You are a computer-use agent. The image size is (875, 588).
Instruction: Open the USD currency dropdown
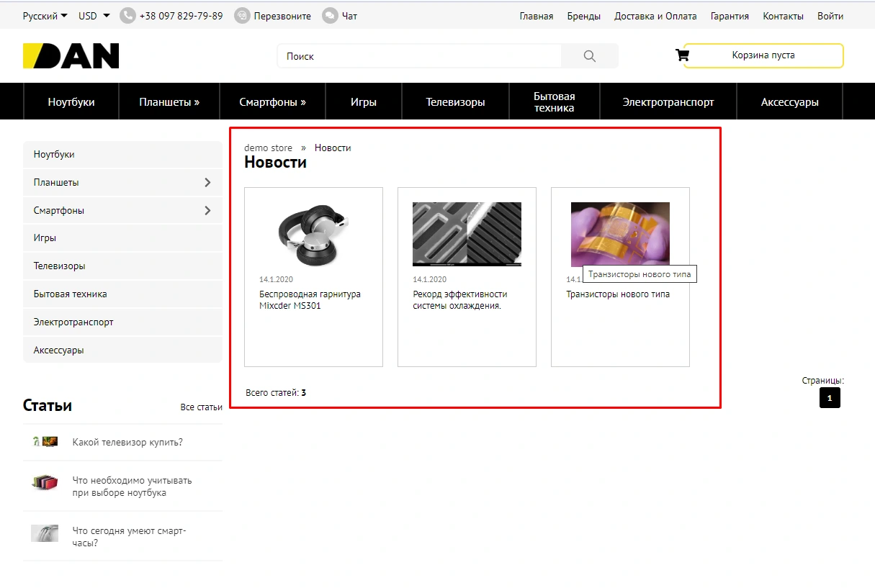[94, 16]
